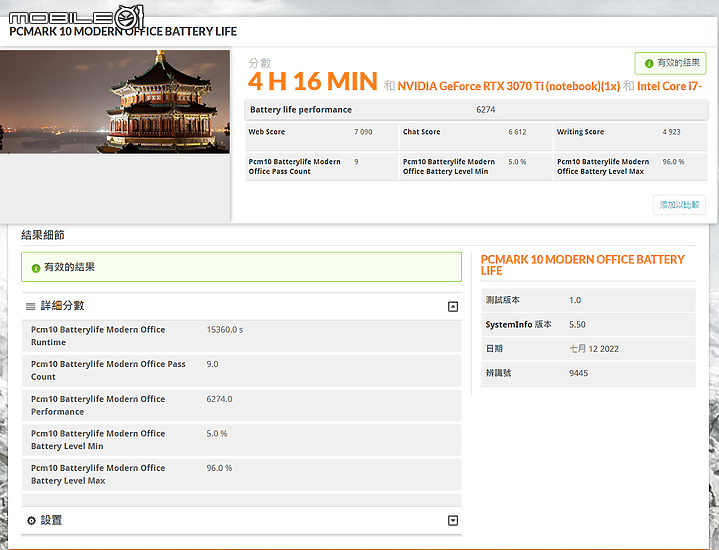Screen dimensions: 719x550
Task: Click the 添加以比較 button
Action: pyautogui.click(x=679, y=205)
